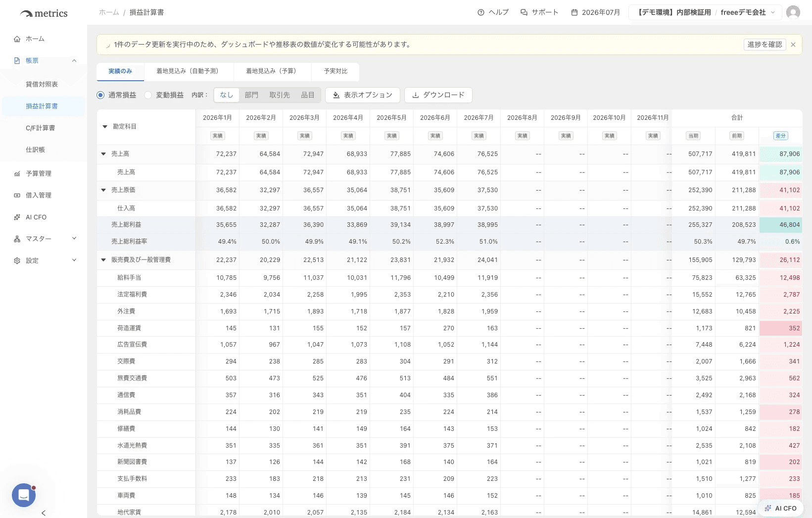The image size is (812, 518).
Task: Collapse the 販売費及び一般管理費 group row
Action: [x=103, y=260]
